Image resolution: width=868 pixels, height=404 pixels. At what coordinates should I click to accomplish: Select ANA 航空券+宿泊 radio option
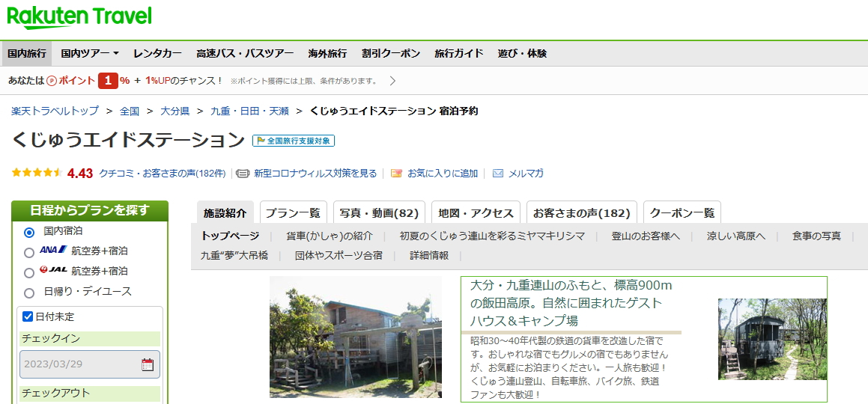pyautogui.click(x=29, y=253)
